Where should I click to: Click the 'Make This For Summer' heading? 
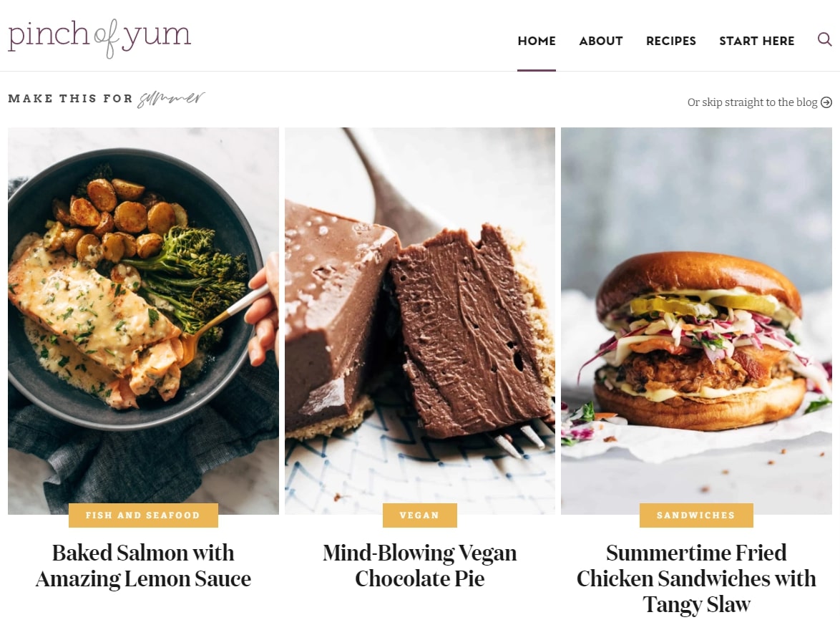(107, 99)
